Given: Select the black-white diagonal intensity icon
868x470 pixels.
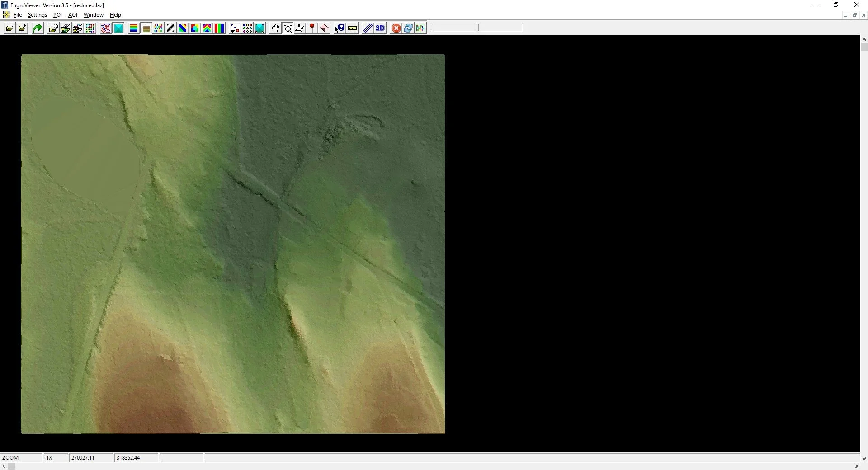Looking at the screenshot, I should 170,28.
